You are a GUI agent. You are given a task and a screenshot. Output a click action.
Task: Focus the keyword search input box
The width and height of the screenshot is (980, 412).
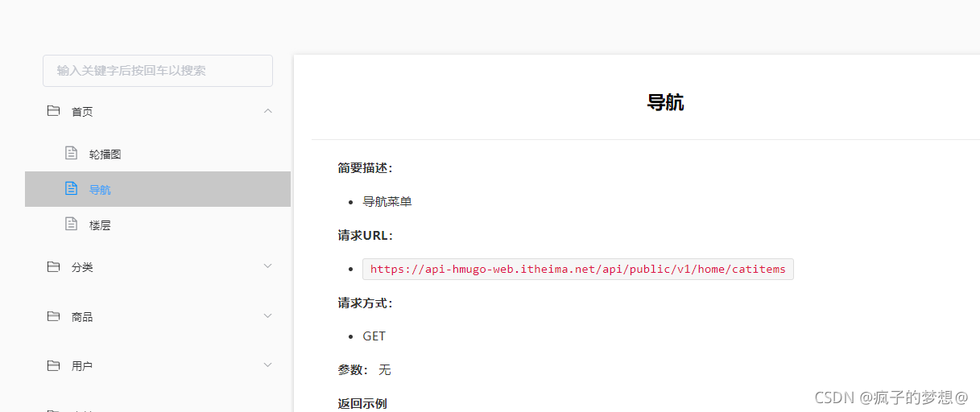(158, 71)
